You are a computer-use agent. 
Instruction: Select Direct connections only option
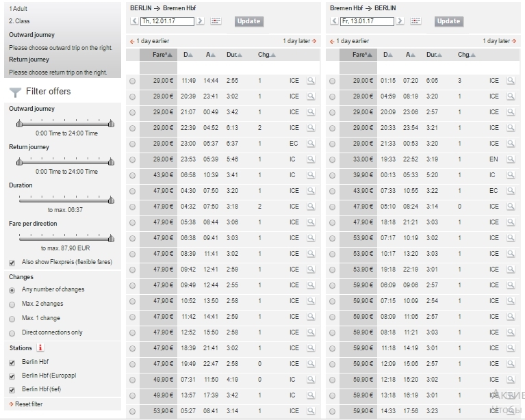tap(12, 332)
